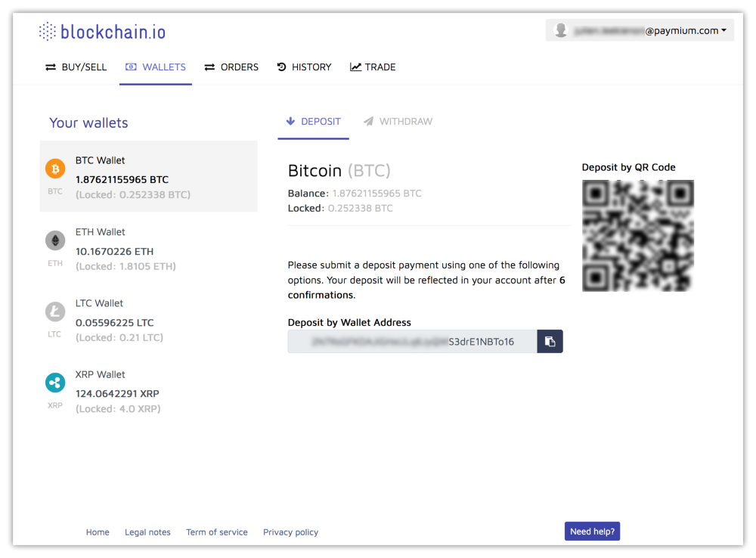The height and width of the screenshot is (558, 756).
Task: Click the BUY/SELL arrows icon
Action: (51, 67)
